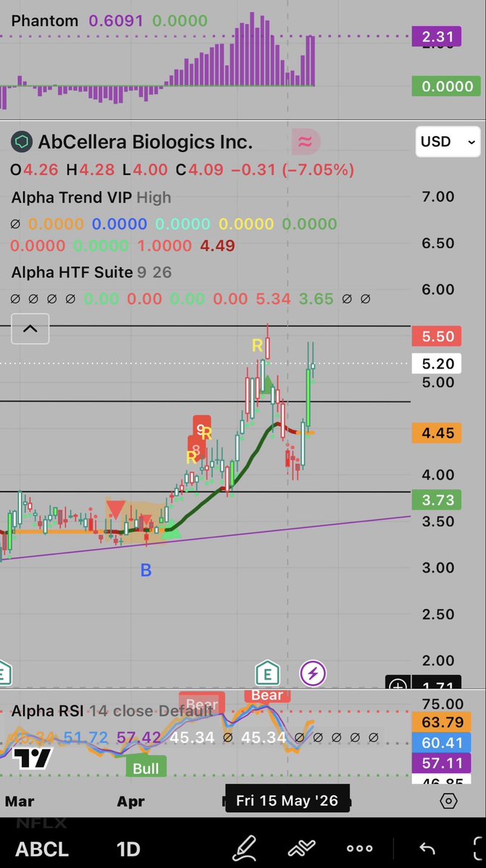Tap the 3.73 green price label

pos(437,500)
